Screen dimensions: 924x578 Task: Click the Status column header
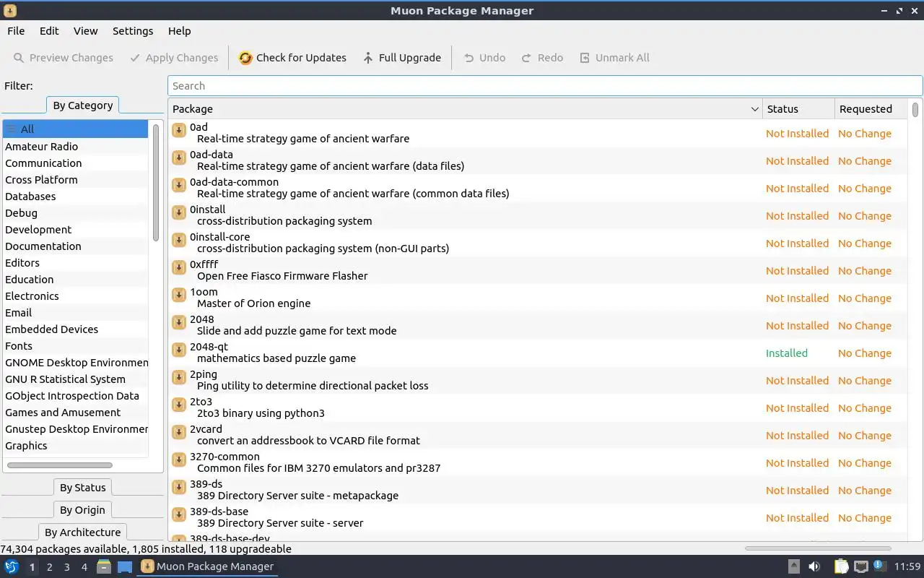click(798, 109)
